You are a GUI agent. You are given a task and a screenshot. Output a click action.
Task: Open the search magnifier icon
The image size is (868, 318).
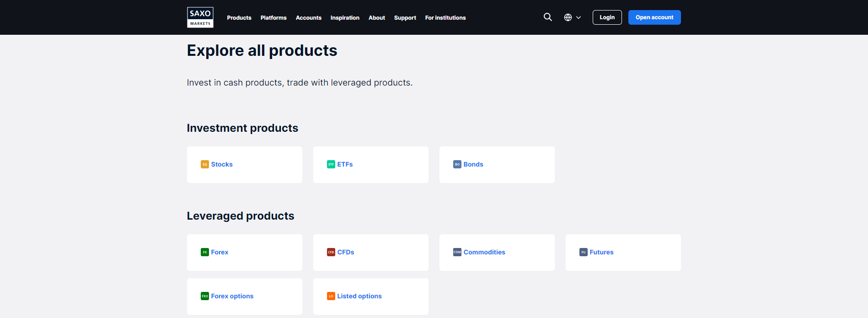547,17
